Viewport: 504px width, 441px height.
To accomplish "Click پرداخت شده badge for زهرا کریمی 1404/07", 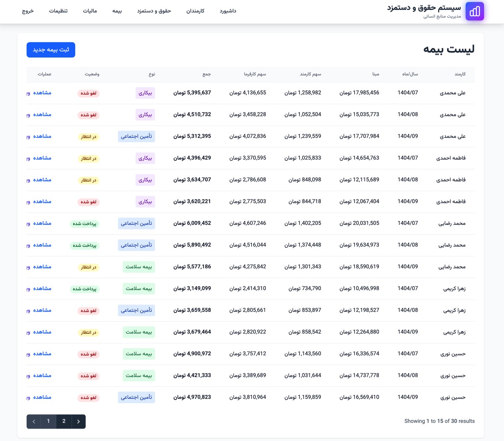I will click(84, 289).
